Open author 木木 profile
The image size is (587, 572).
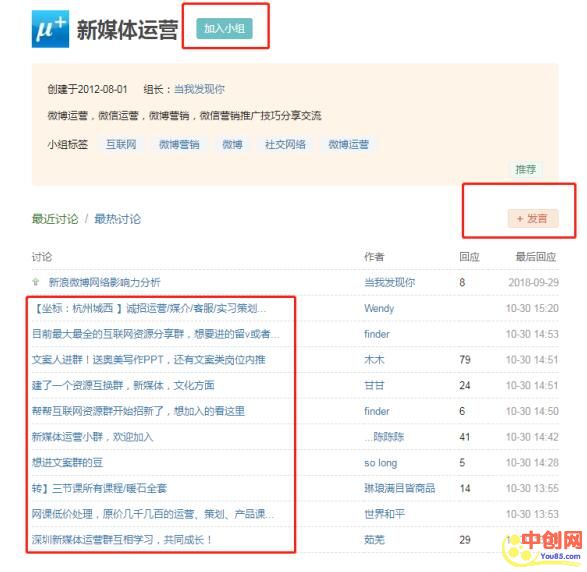[374, 359]
